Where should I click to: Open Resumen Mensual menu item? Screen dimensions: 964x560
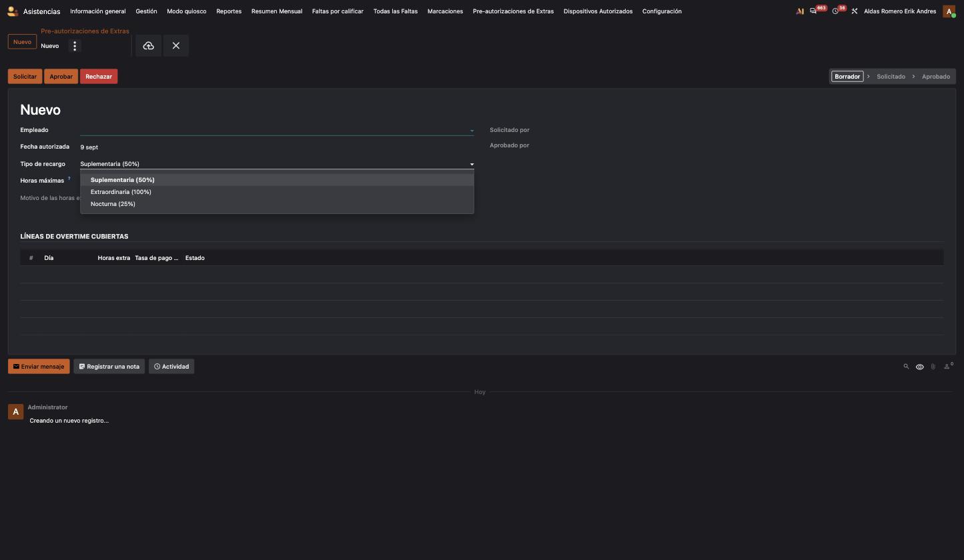pos(277,11)
